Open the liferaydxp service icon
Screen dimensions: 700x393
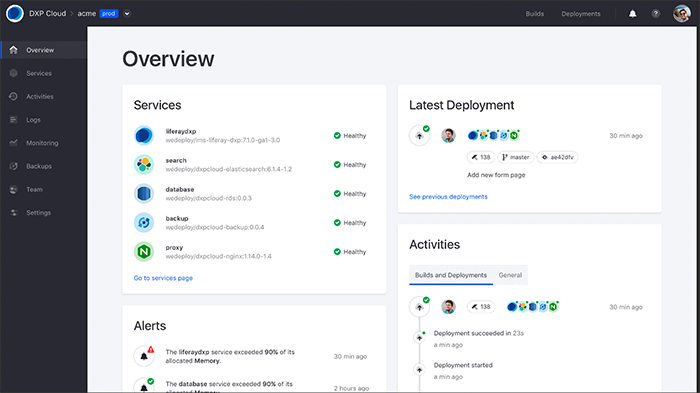[144, 135]
